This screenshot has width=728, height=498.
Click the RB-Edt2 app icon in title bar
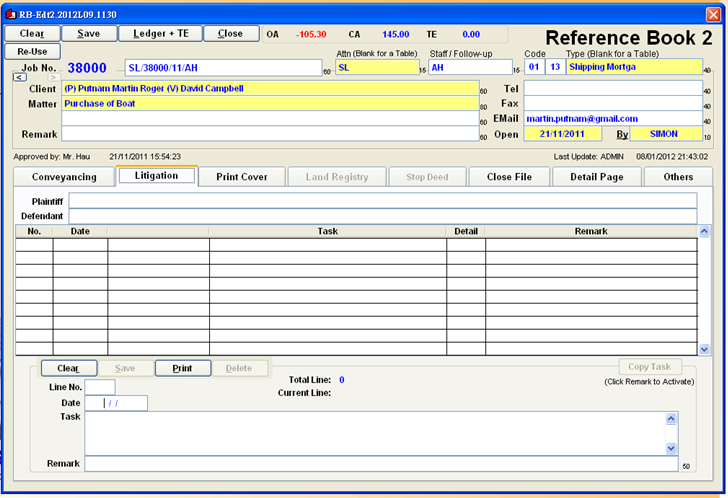10,14
